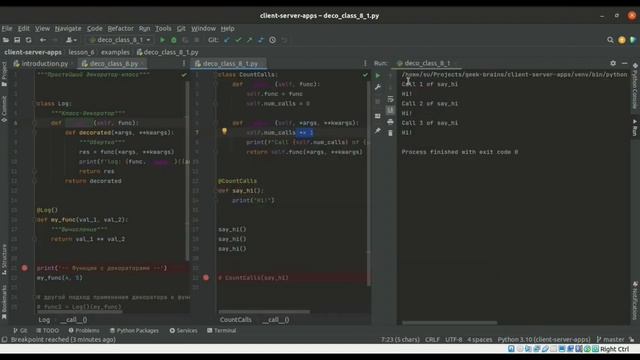The width and height of the screenshot is (640, 360).
Task: Click the Pin tab icon in Run panel
Action: [x=378, y=131]
